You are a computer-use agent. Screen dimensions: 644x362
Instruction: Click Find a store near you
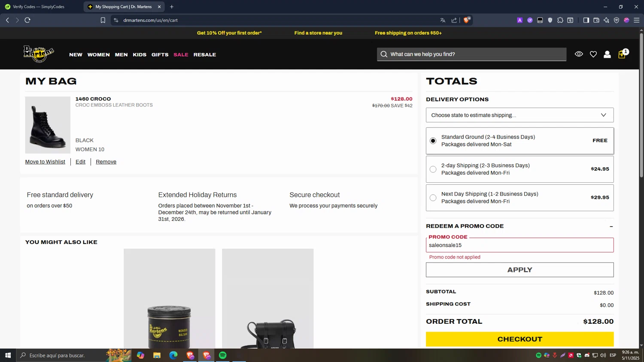click(x=318, y=33)
